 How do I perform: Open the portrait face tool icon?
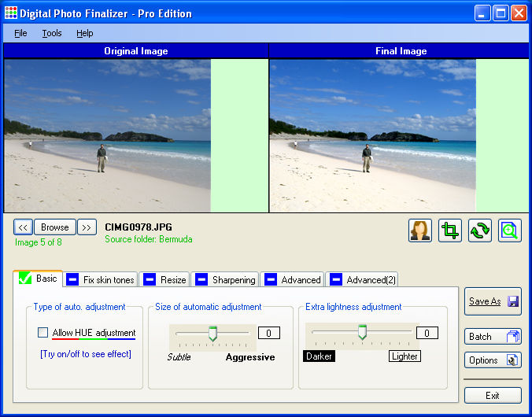(x=420, y=231)
